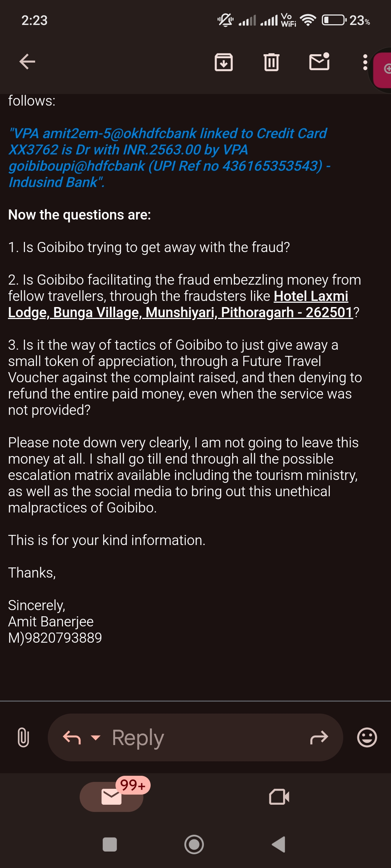Tap the Android home circle button
391x868 pixels.
coord(194,844)
